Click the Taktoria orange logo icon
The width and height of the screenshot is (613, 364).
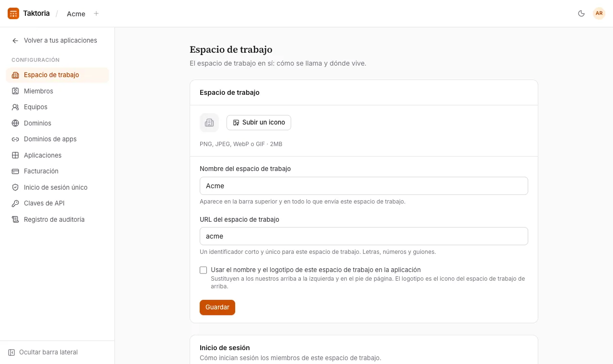coord(13,13)
